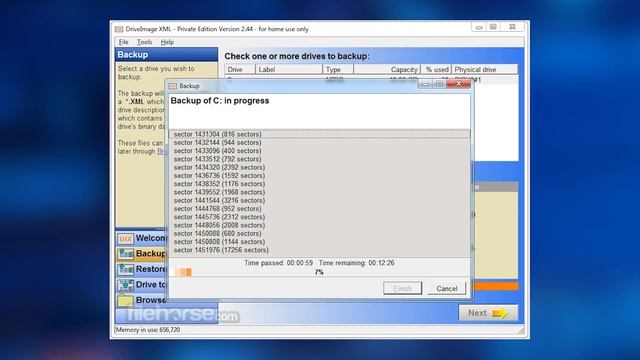
Task: Minimize the Backup dialog window
Action: (x=425, y=84)
